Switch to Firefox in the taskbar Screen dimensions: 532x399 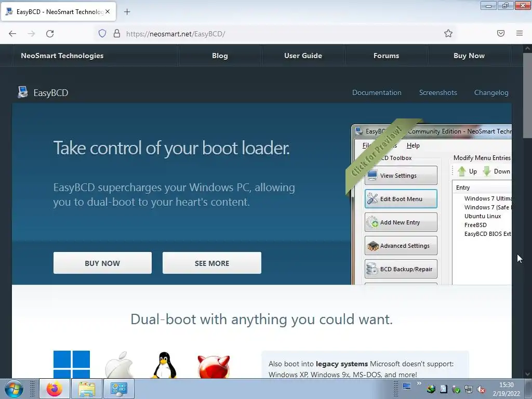(54, 389)
